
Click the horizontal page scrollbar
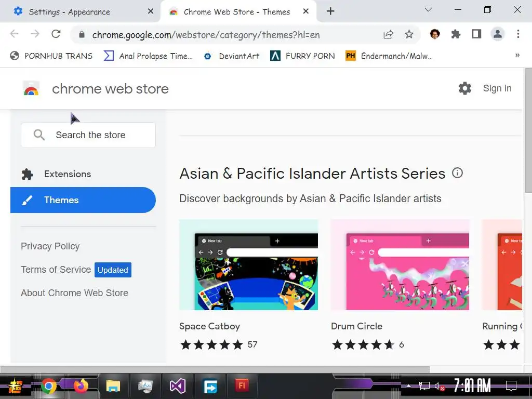click(x=215, y=369)
